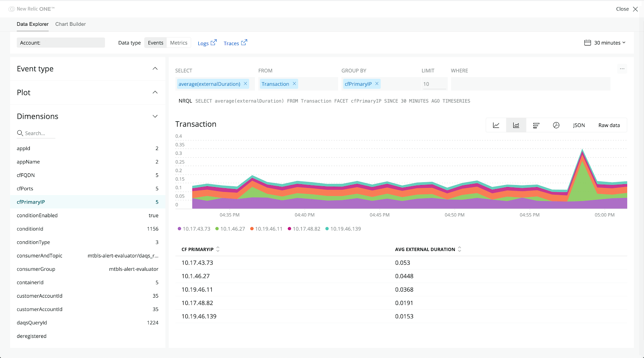This screenshot has height=358, width=644.
Task: Toggle 10.19.46.11 legend series
Action: tap(266, 229)
